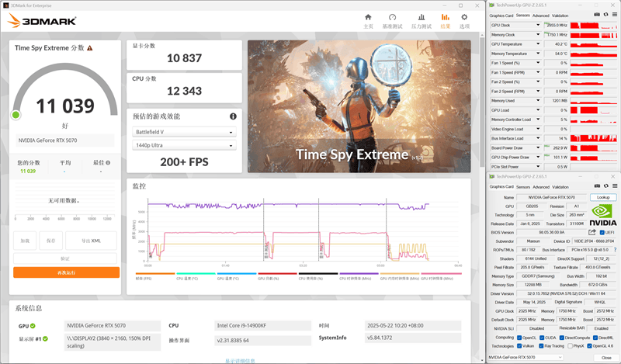The image size is (621, 364).
Task: Open hamburger menu in GPU-Z Graphics Card window
Action: (615, 185)
